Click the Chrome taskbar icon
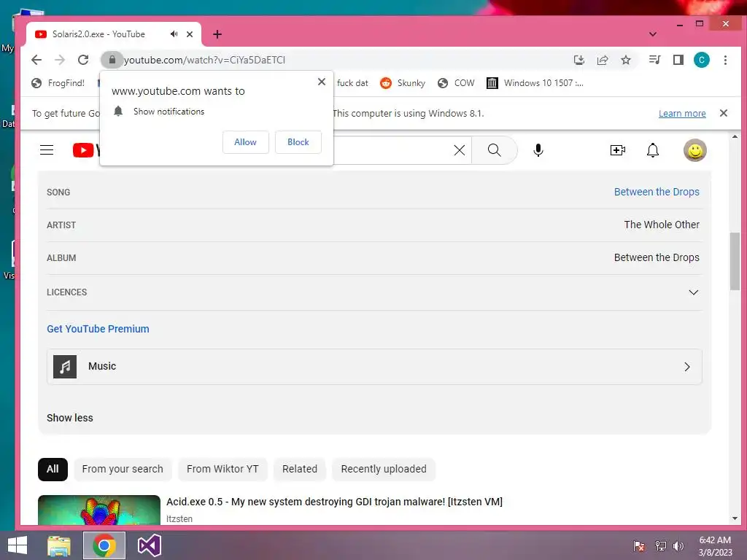747x560 pixels. [104, 545]
